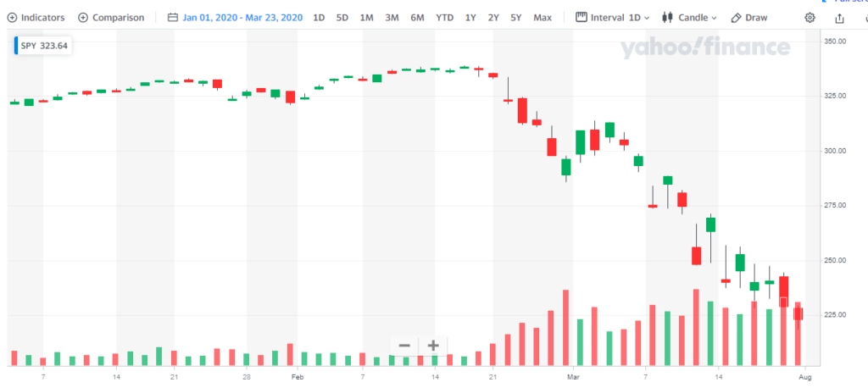Image resolution: width=868 pixels, height=388 pixels.
Task: Select the 5Y range
Action: click(516, 18)
